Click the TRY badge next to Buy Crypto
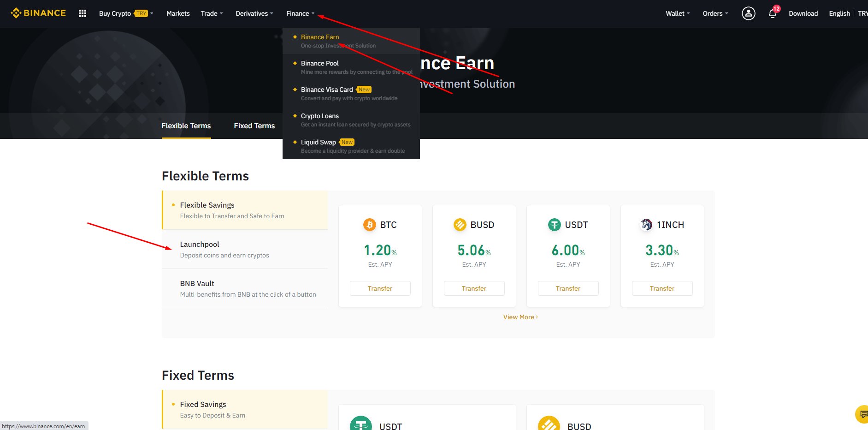Screen dimensions: 868x430 pyautogui.click(x=142, y=13)
